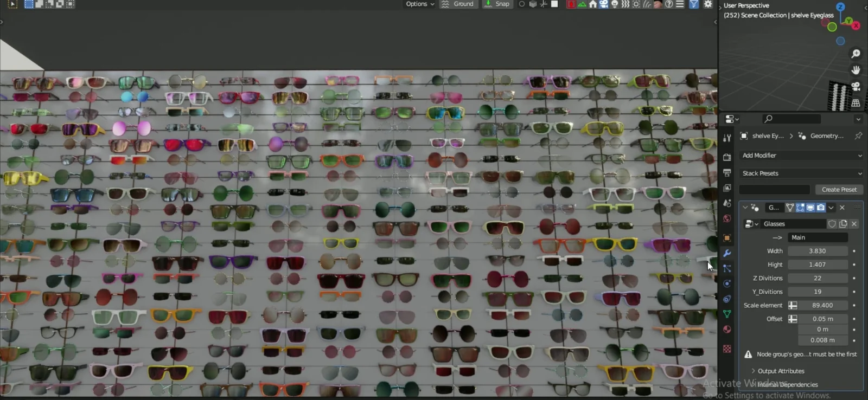868x400 pixels.
Task: Open the World properties tab
Action: [x=727, y=218]
